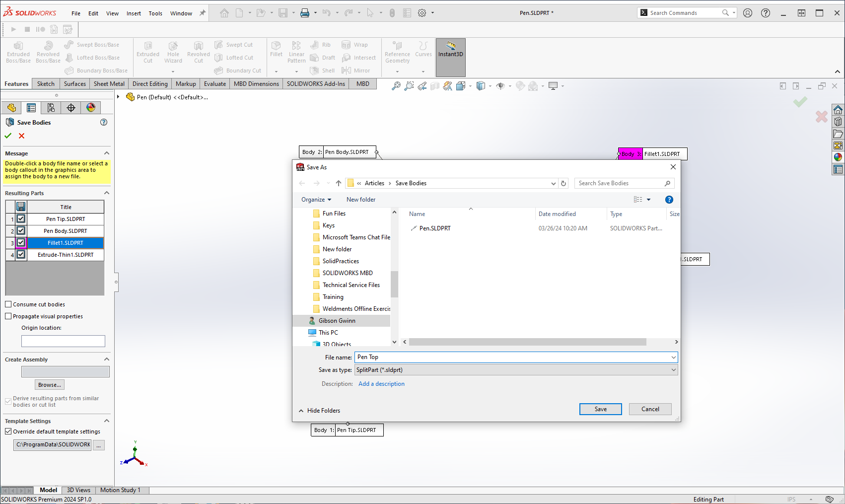This screenshot has height=504, width=845.
Task: Open FeatureManager design tree tab
Action: click(x=11, y=108)
